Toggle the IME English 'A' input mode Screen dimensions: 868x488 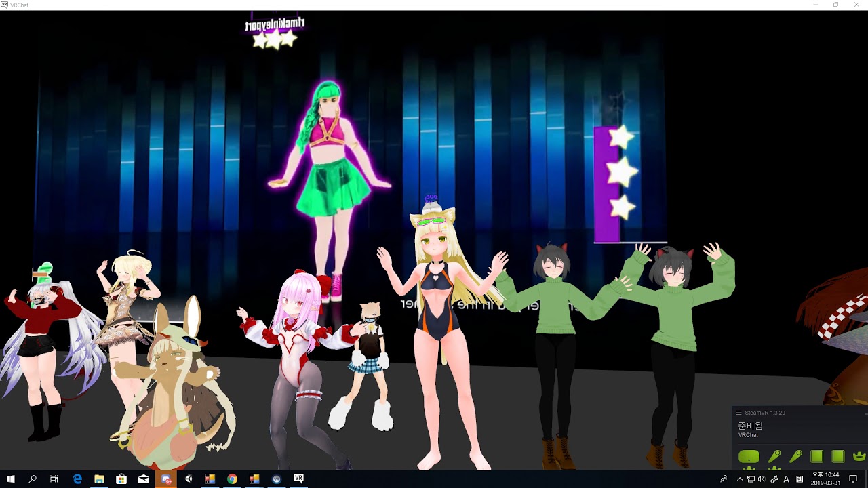pyautogui.click(x=787, y=479)
